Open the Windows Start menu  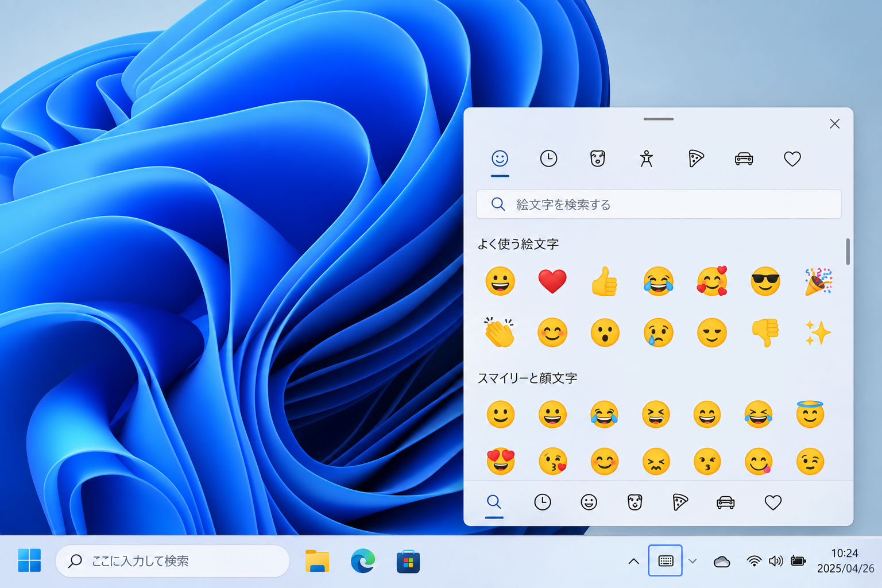tap(29, 560)
